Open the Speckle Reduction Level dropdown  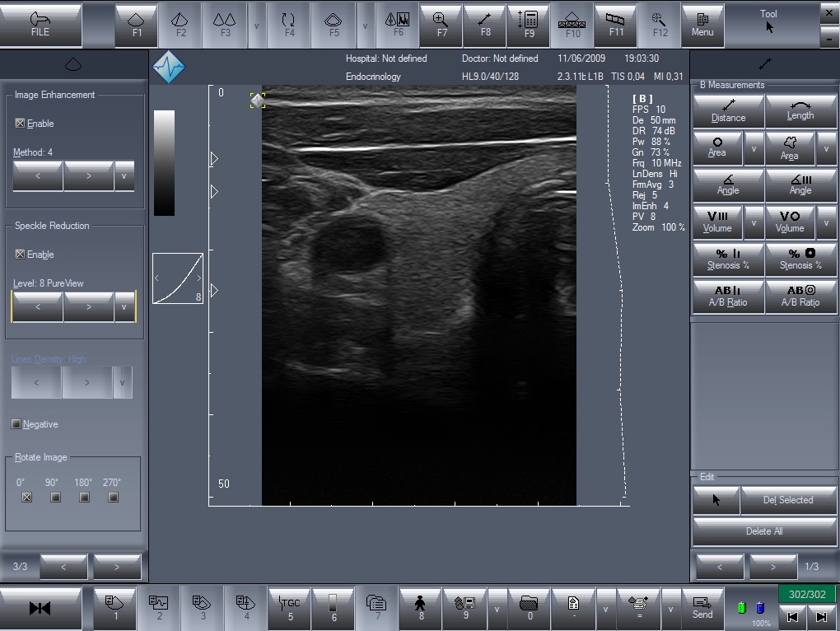point(124,307)
